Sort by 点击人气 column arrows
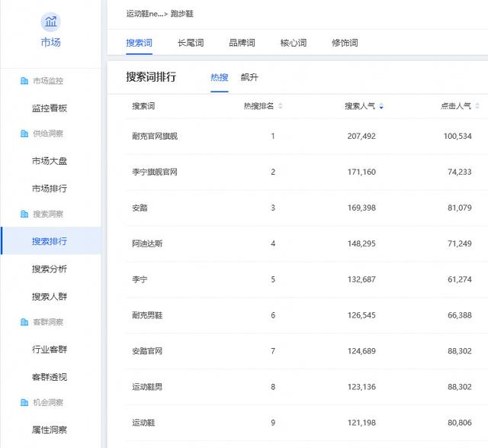This screenshot has height=448, width=488. coord(477,106)
